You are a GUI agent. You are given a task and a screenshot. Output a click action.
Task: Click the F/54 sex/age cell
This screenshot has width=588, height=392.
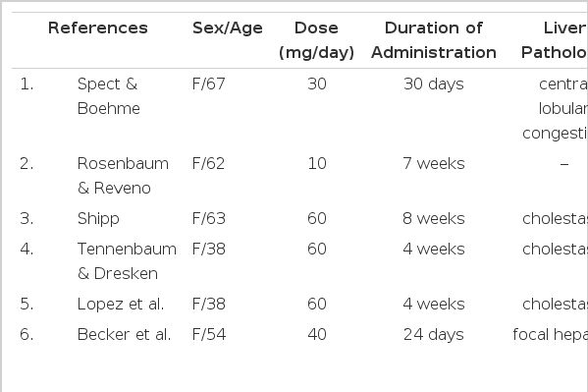pyautogui.click(x=209, y=334)
